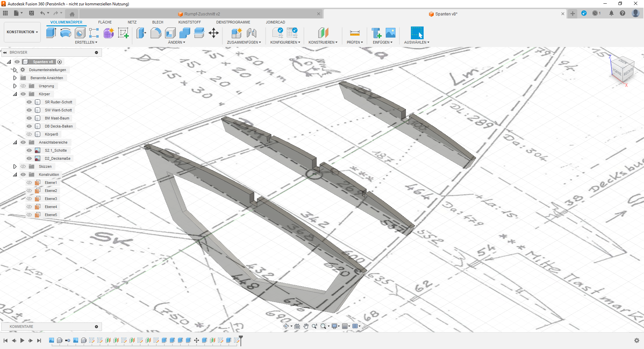
Task: Select the Extrude tool icon
Action: 51,33
